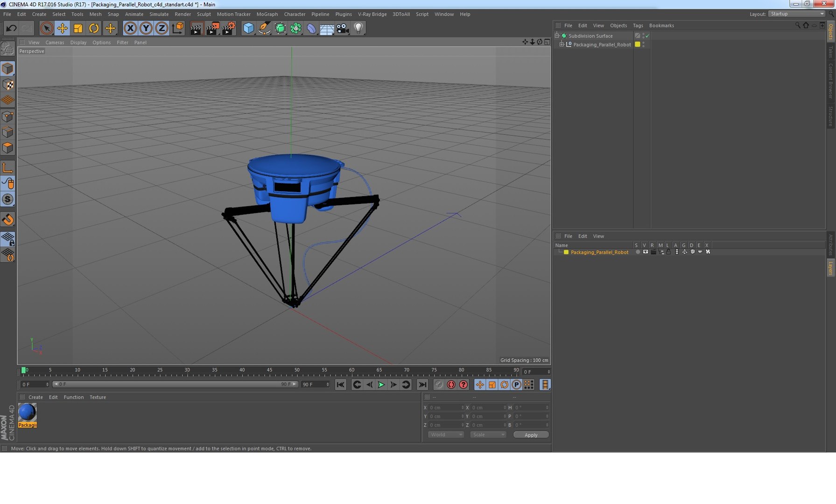Select the left sidebar Axis L tool
The image size is (836, 504).
click(8, 168)
